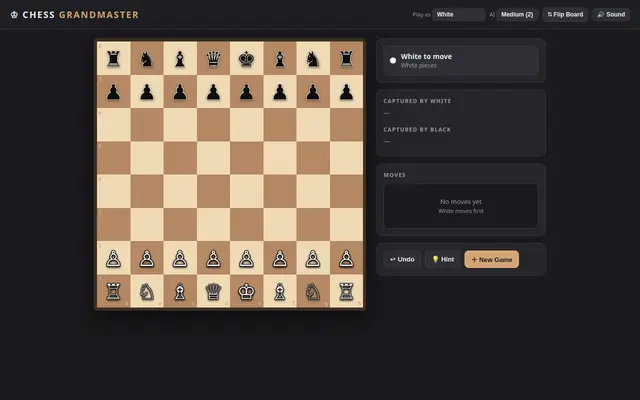The width and height of the screenshot is (640, 400).
Task: Click the 'Captured by Black' heading
Action: [x=417, y=129]
